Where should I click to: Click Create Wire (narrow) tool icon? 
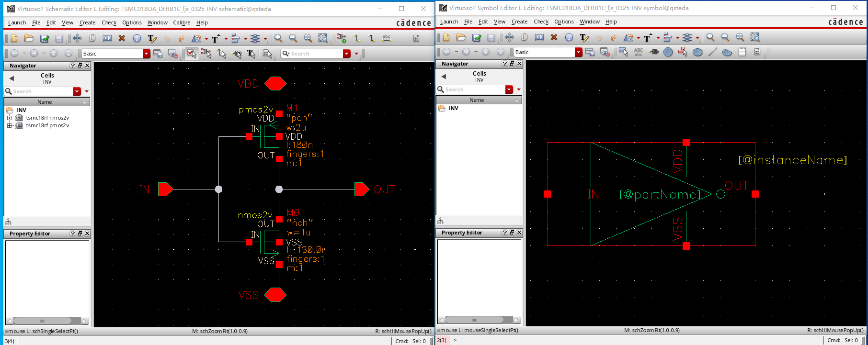pos(357,38)
